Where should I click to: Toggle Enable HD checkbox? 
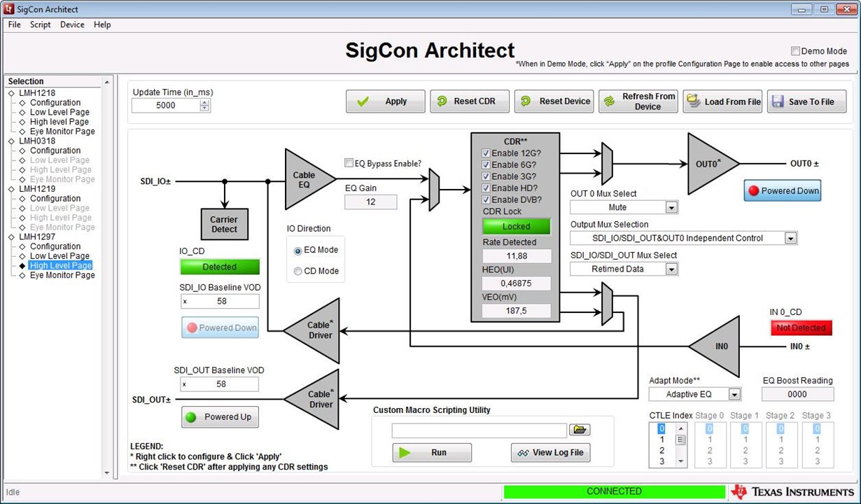[486, 188]
